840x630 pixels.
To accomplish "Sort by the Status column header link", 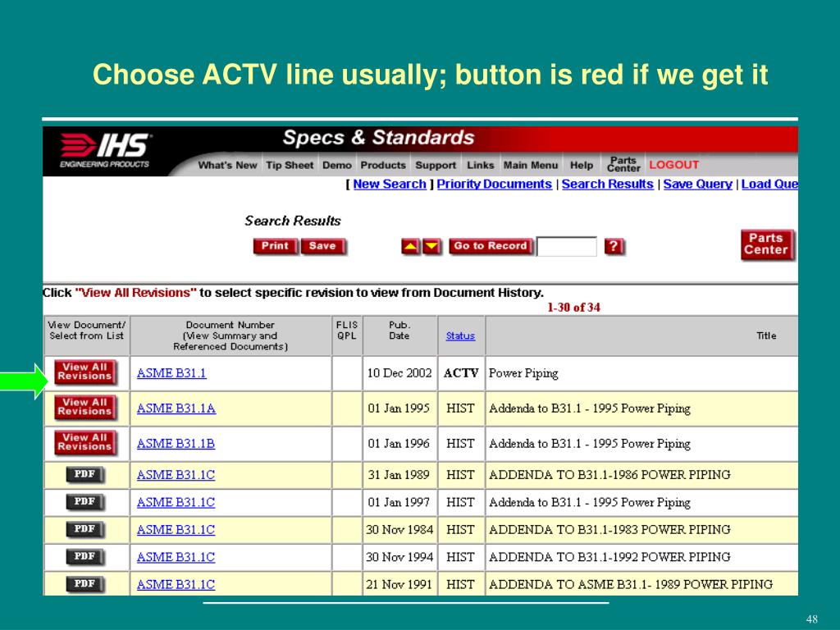I will (x=460, y=336).
